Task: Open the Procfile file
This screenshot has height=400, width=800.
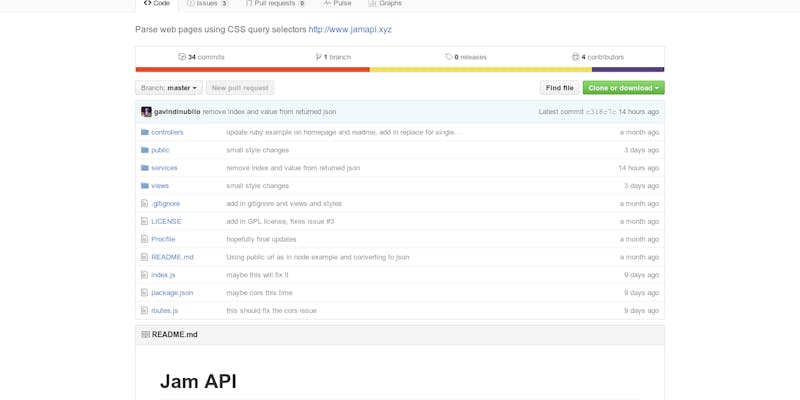Action: [x=163, y=239]
